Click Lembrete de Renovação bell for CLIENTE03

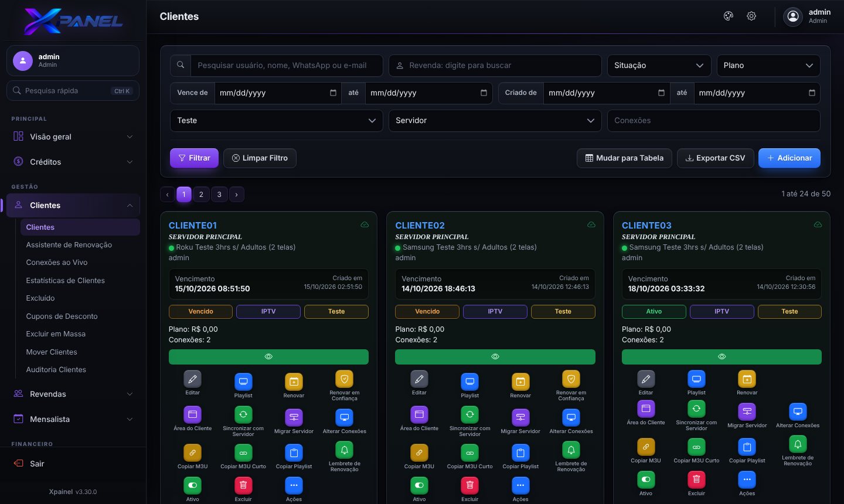pos(798,444)
